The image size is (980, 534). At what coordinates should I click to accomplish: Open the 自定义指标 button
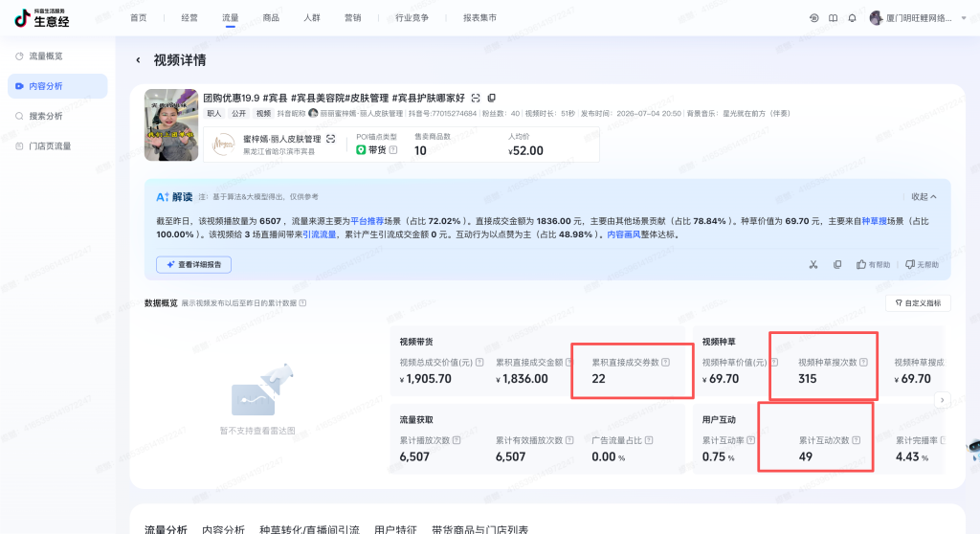point(918,303)
